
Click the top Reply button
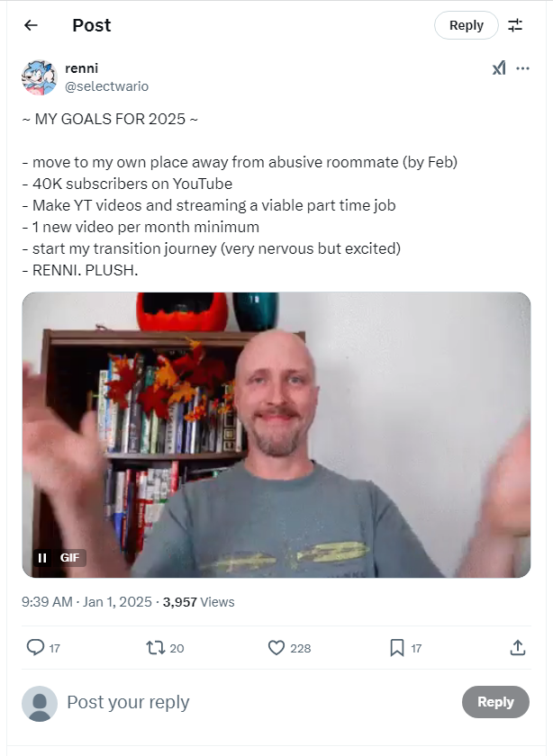pos(467,25)
